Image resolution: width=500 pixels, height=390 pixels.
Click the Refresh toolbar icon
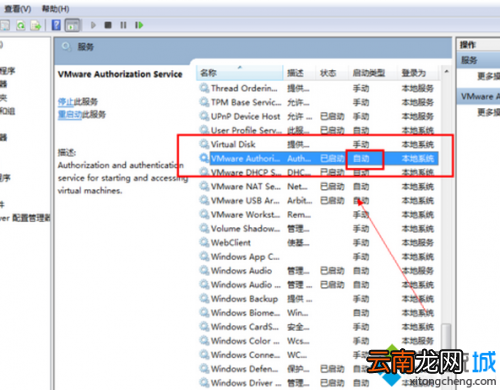click(x=21, y=25)
